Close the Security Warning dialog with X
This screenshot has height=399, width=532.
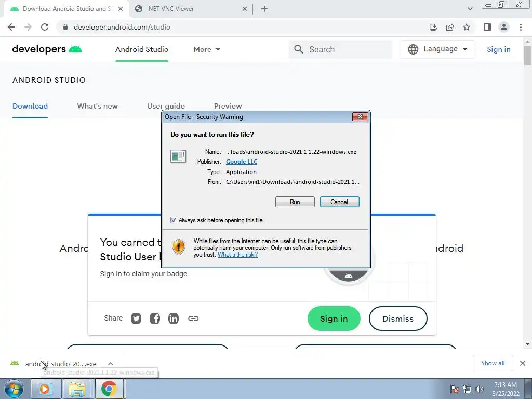click(360, 117)
